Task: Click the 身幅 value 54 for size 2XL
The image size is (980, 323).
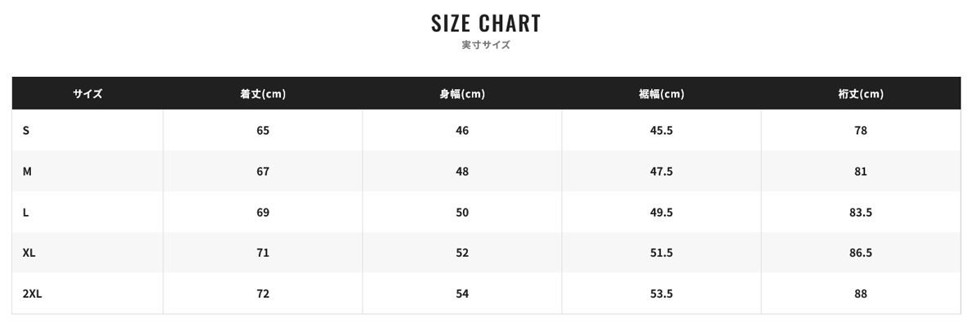Action: (x=462, y=294)
